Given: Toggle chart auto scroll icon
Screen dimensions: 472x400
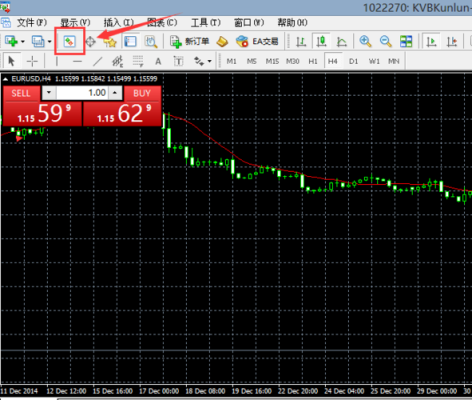Looking at the screenshot, I should 431,42.
